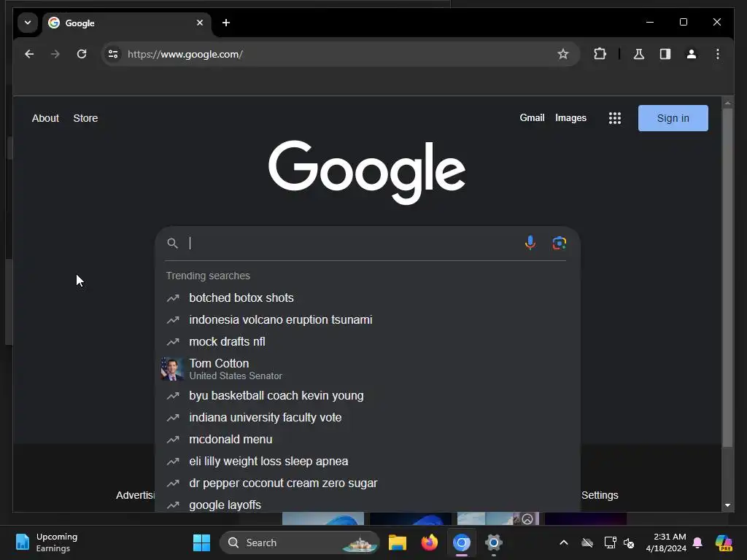The image size is (747, 560).
Task: Launch Firefox from the taskbar
Action: pos(429,542)
